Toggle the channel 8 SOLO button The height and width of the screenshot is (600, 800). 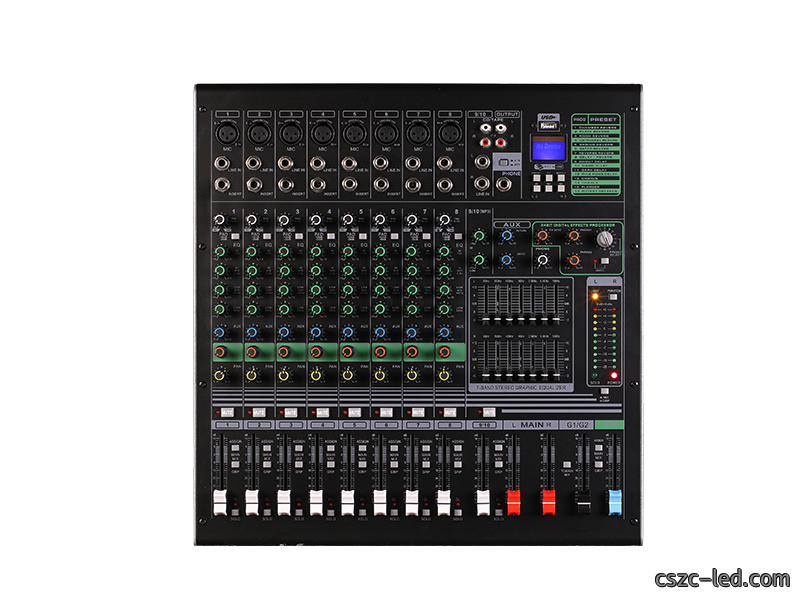click(458, 511)
